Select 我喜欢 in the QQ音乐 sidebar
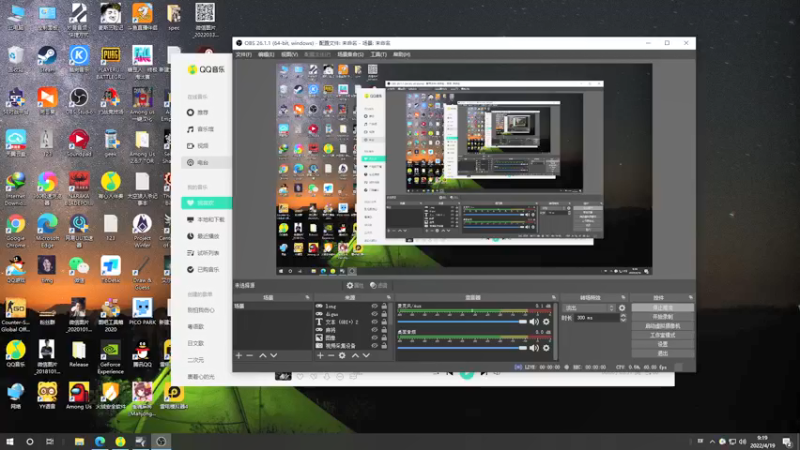The height and width of the screenshot is (450, 800). (207, 203)
